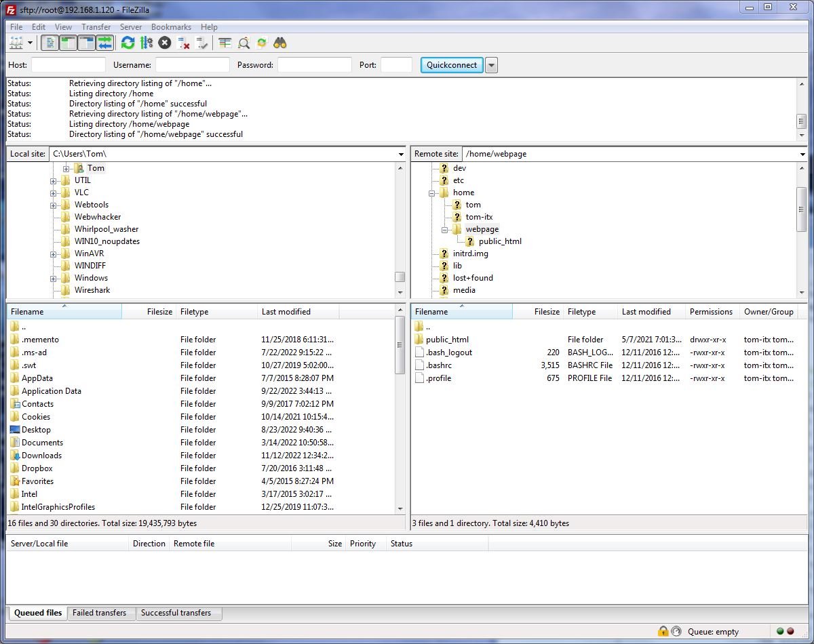
Task: Sort remote list by Permissions column
Action: coord(712,312)
